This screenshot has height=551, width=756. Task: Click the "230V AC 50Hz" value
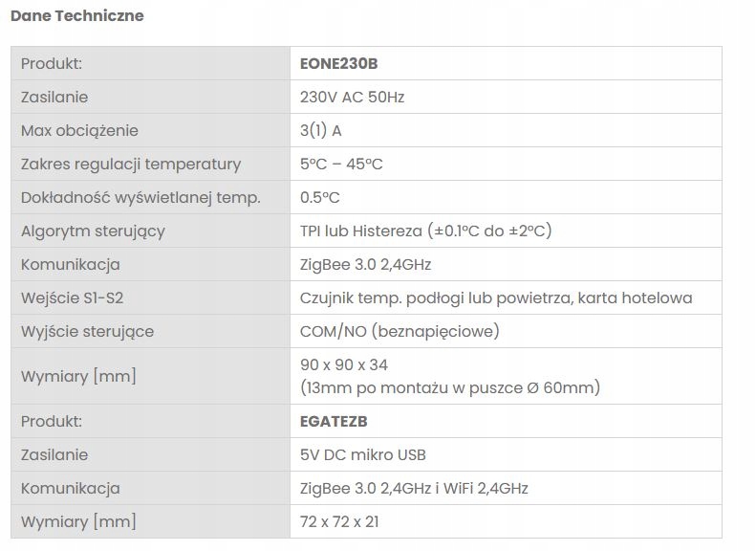(x=353, y=97)
